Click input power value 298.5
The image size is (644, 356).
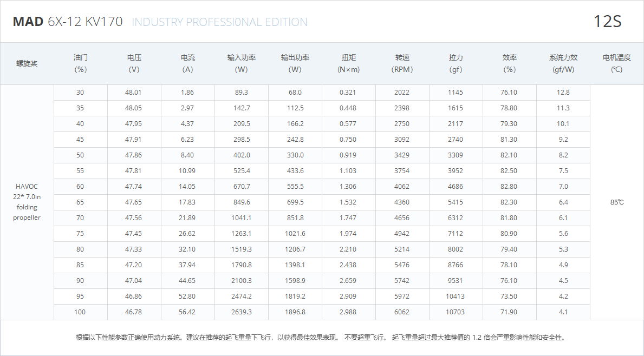pyautogui.click(x=242, y=140)
